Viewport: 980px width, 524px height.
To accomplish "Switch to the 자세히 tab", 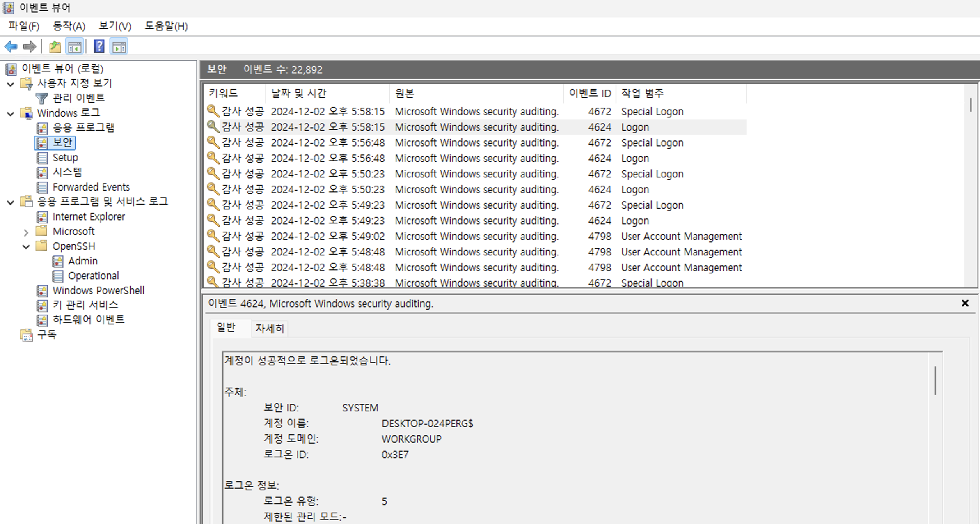I will 269,328.
